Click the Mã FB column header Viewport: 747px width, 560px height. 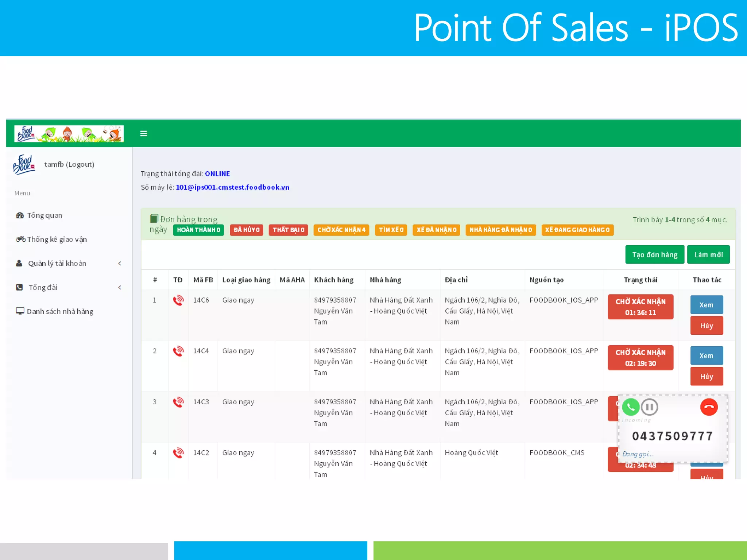tap(203, 280)
